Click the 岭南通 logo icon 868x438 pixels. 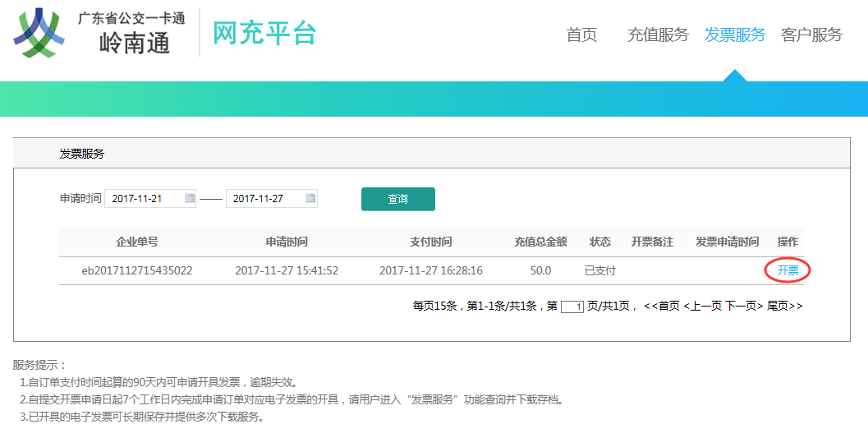(x=39, y=33)
